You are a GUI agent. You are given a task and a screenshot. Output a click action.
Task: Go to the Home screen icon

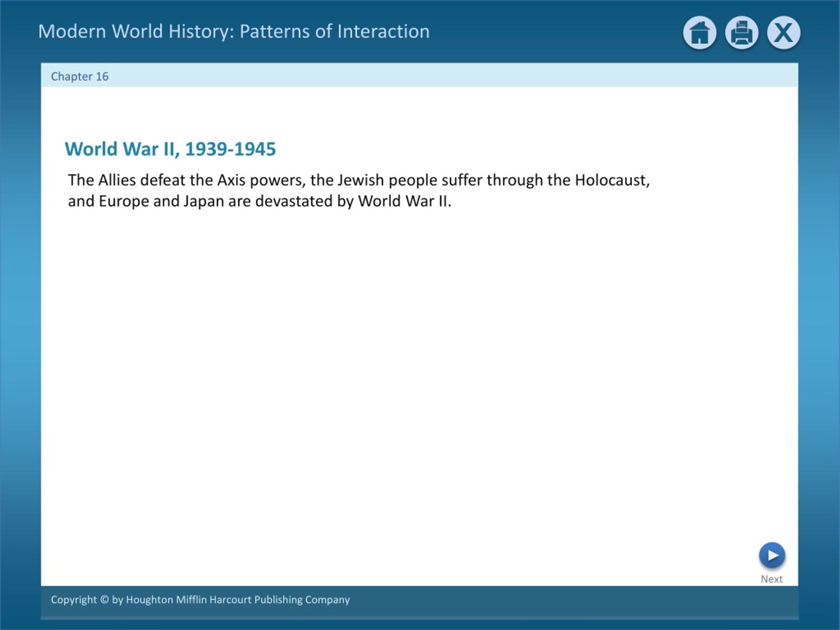[700, 33]
